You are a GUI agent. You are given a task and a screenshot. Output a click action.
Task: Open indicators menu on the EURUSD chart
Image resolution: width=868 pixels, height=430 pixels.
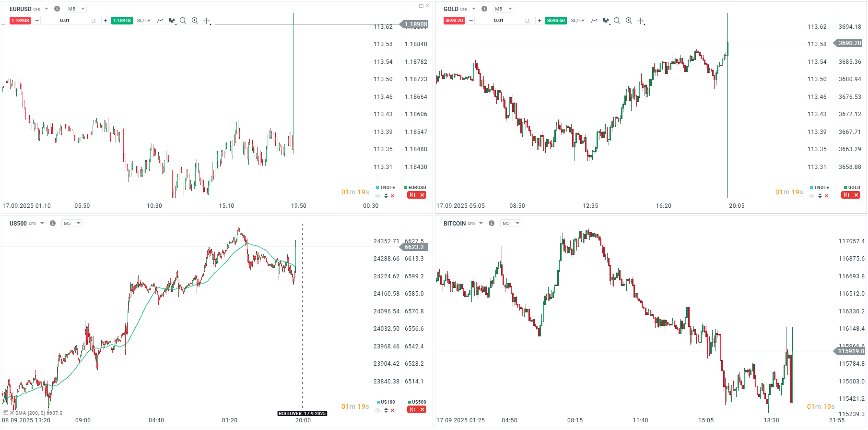tap(160, 21)
